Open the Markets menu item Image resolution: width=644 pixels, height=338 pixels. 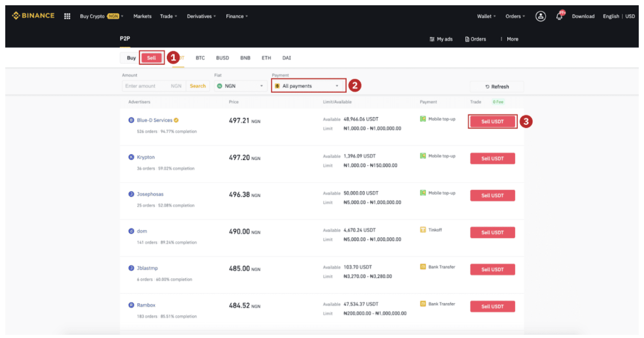point(142,16)
